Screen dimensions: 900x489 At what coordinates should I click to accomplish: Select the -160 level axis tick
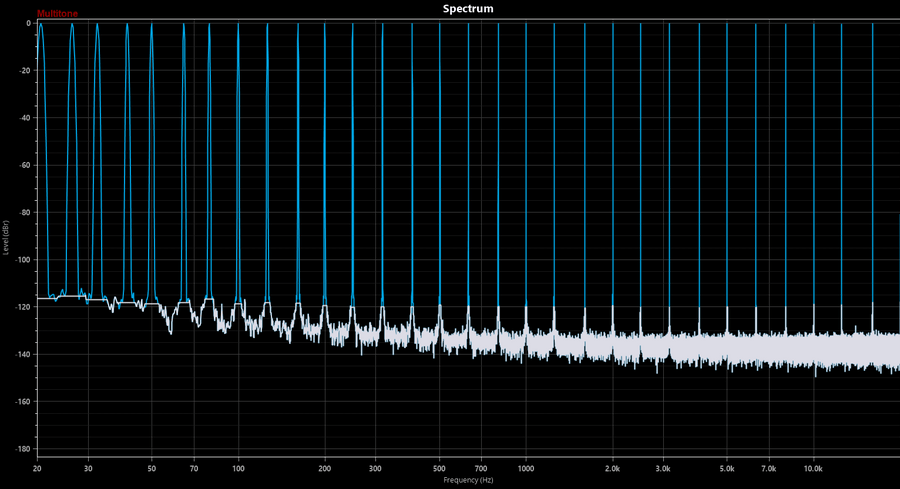[x=24, y=402]
